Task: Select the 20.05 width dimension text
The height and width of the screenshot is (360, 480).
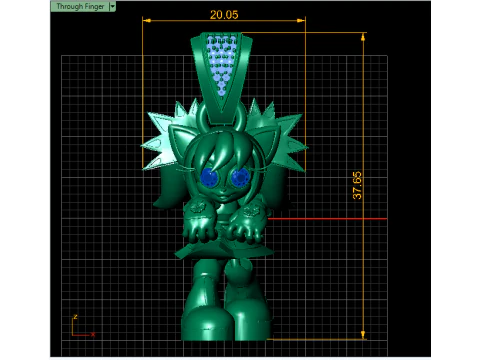Action: pos(224,15)
